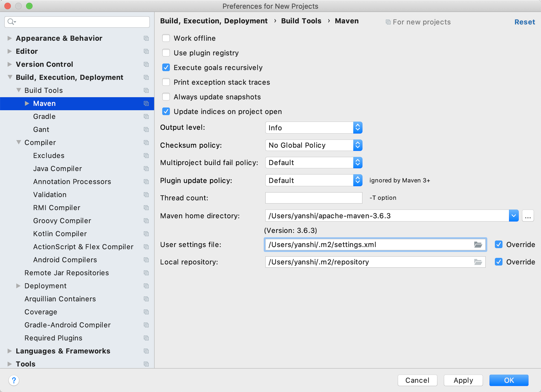Click the Cancel button
The width and height of the screenshot is (541, 392).
pyautogui.click(x=417, y=380)
